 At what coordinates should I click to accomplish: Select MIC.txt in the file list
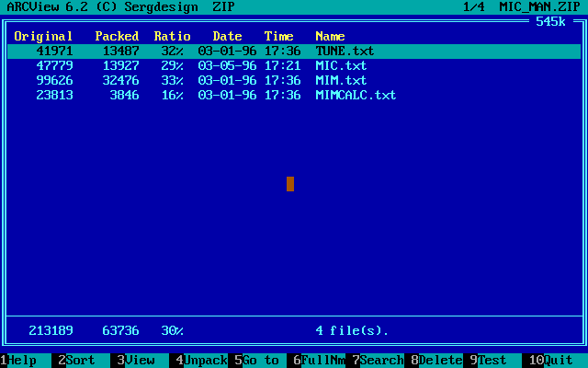click(x=341, y=66)
